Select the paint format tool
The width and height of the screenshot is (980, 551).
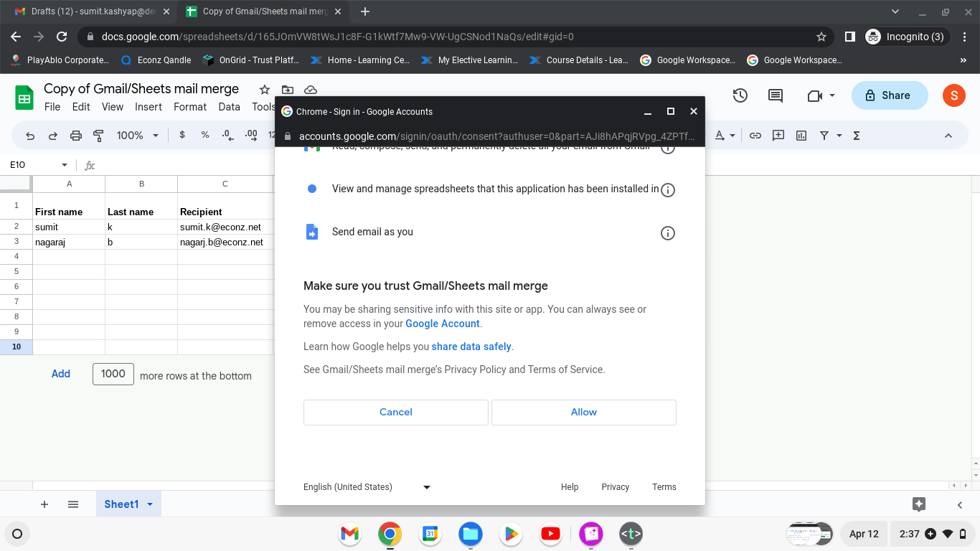click(99, 136)
